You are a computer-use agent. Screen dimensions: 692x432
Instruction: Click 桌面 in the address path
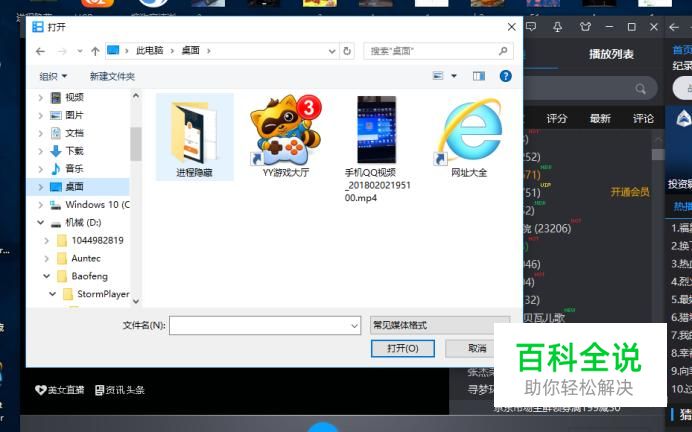[191, 51]
